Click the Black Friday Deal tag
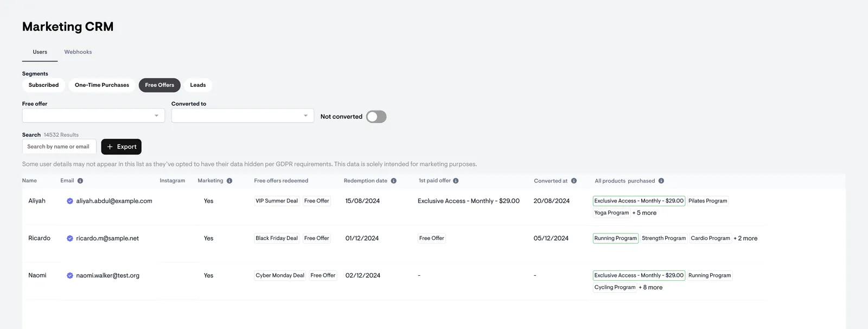 pyautogui.click(x=277, y=238)
